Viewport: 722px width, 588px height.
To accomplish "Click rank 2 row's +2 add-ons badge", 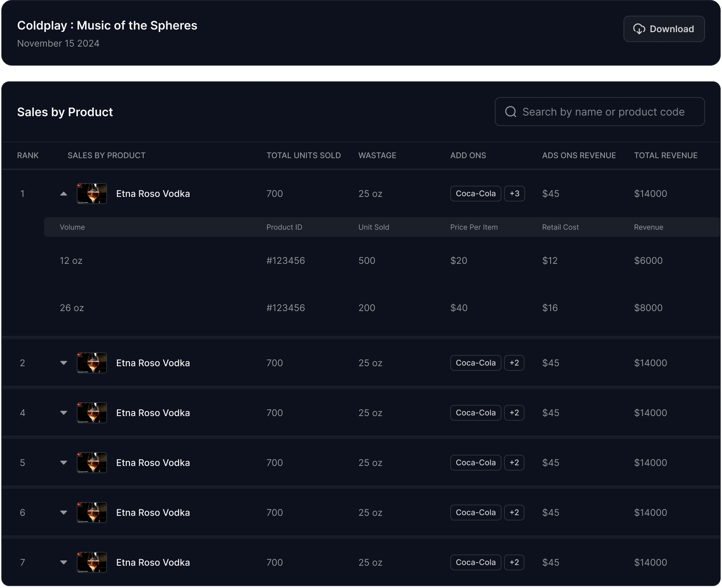I will pos(514,363).
